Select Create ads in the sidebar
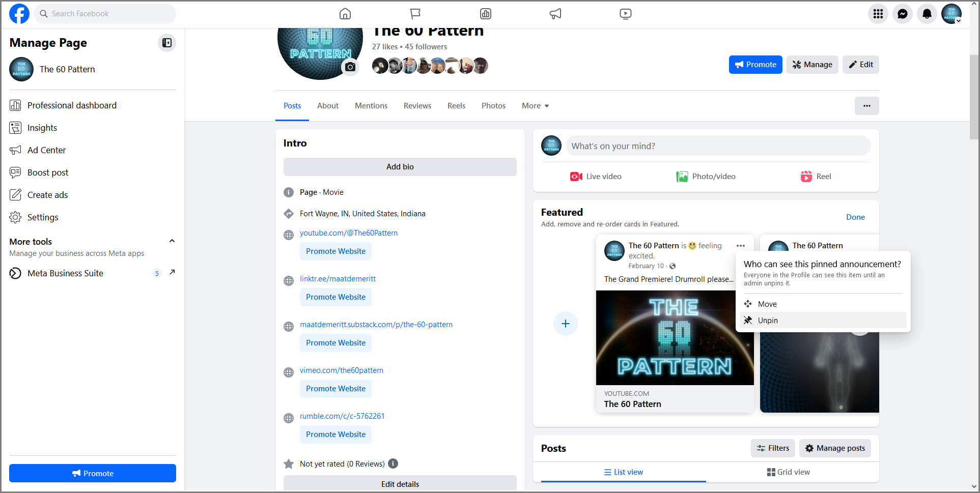The width and height of the screenshot is (980, 493). [x=93, y=195]
